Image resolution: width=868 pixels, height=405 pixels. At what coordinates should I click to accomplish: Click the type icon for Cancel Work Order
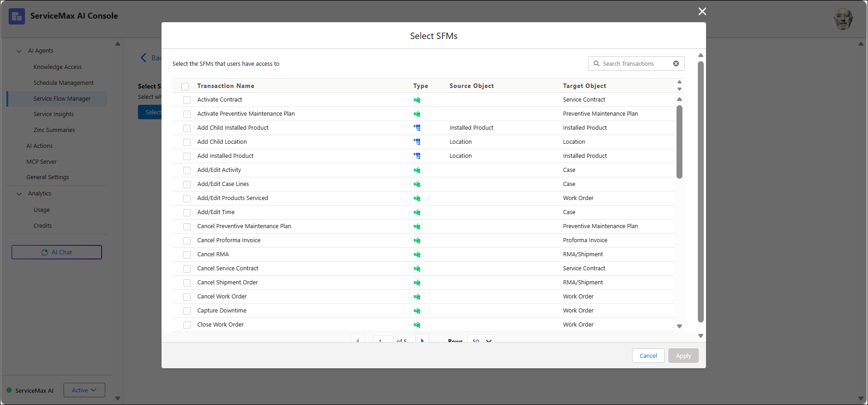(417, 297)
